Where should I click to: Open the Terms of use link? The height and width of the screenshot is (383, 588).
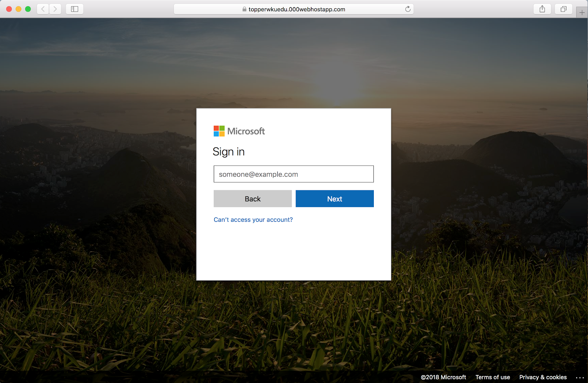492,377
